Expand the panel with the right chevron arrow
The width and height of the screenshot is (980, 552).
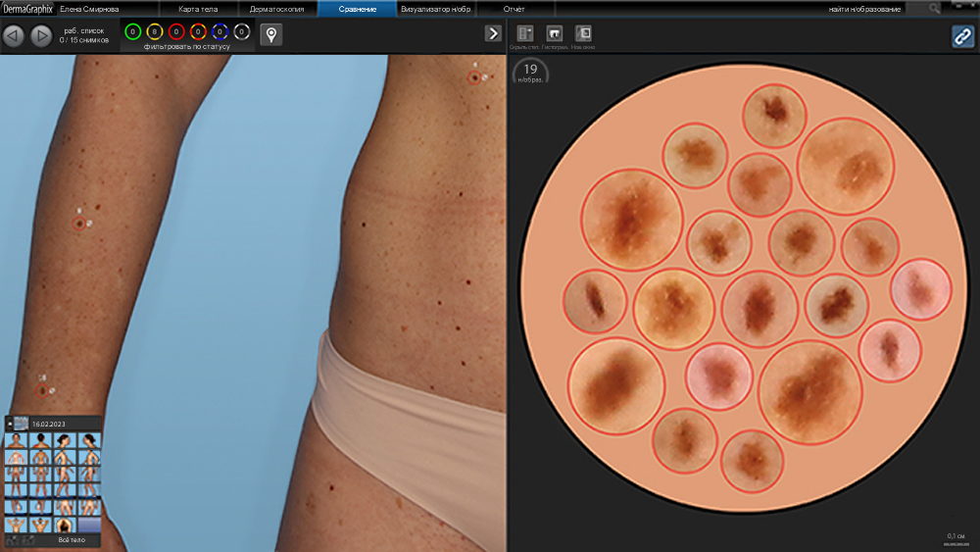point(493,33)
